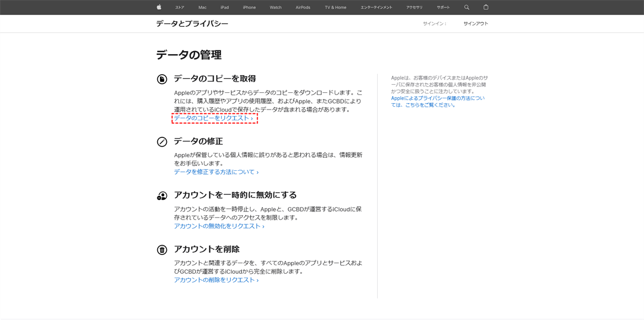Open the アクセサリ menu item
Screen dimensions: 644x320
pyautogui.click(x=414, y=8)
